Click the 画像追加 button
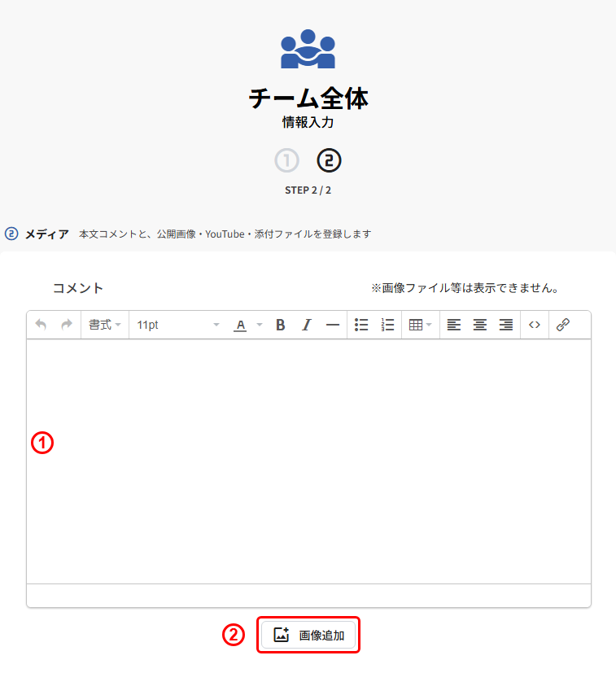Screen dimensions: 616x673 tap(308, 635)
